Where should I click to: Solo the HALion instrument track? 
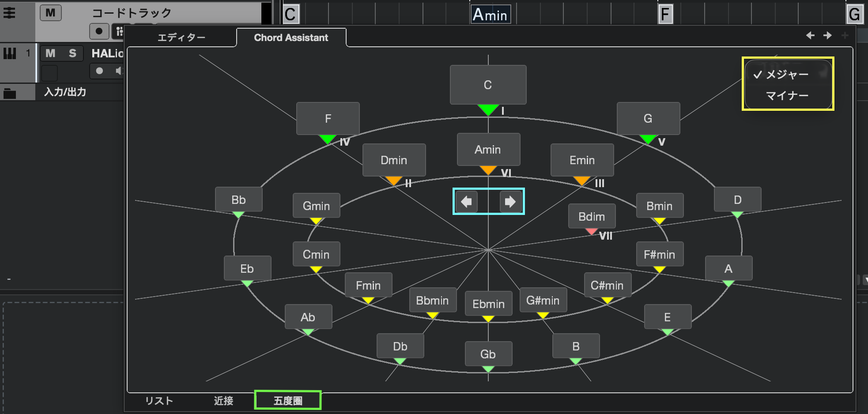click(x=72, y=53)
